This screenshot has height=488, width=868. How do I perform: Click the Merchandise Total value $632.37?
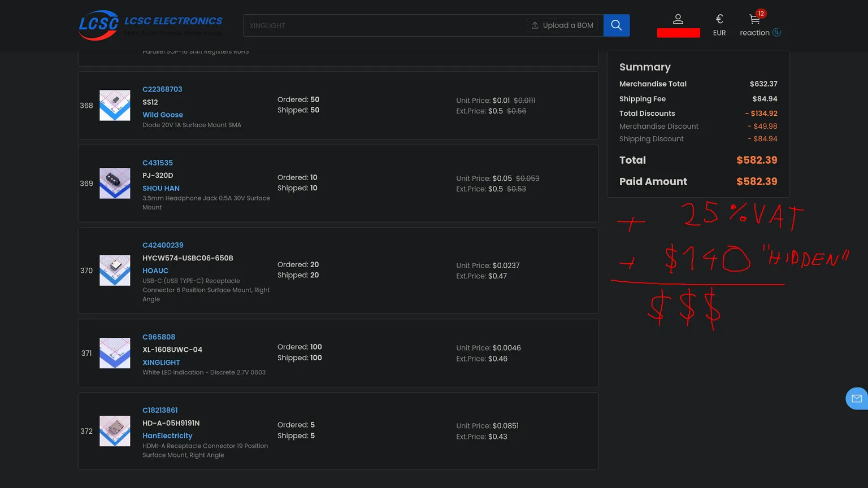click(763, 84)
